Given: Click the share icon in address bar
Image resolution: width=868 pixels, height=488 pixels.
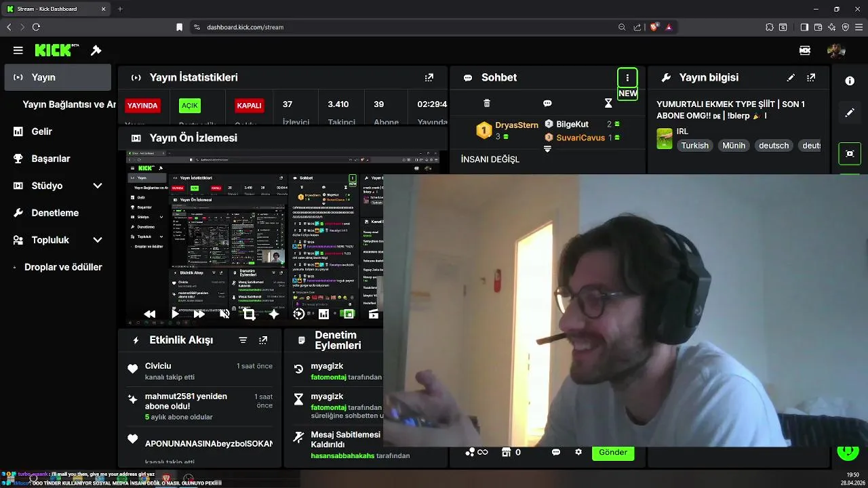Looking at the screenshot, I should tap(637, 27).
